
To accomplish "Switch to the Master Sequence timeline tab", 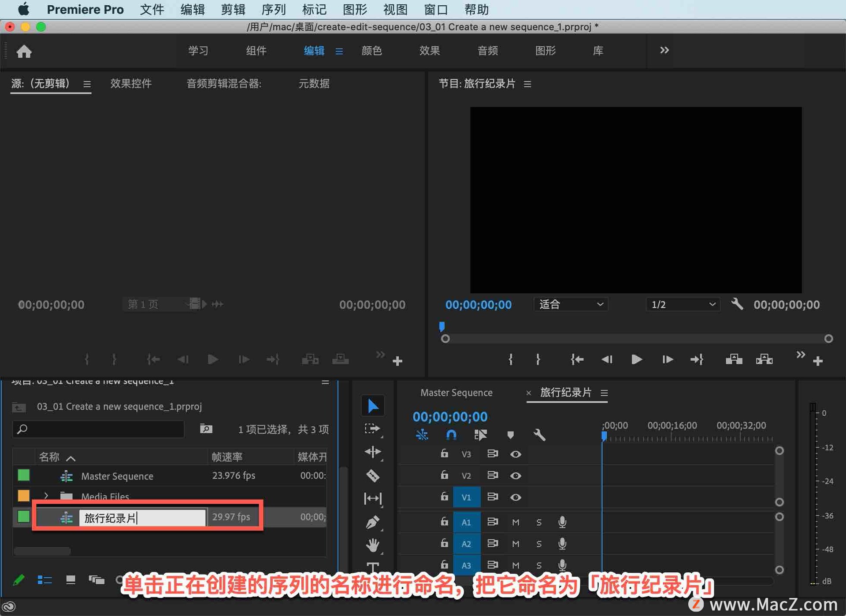I will pos(456,392).
